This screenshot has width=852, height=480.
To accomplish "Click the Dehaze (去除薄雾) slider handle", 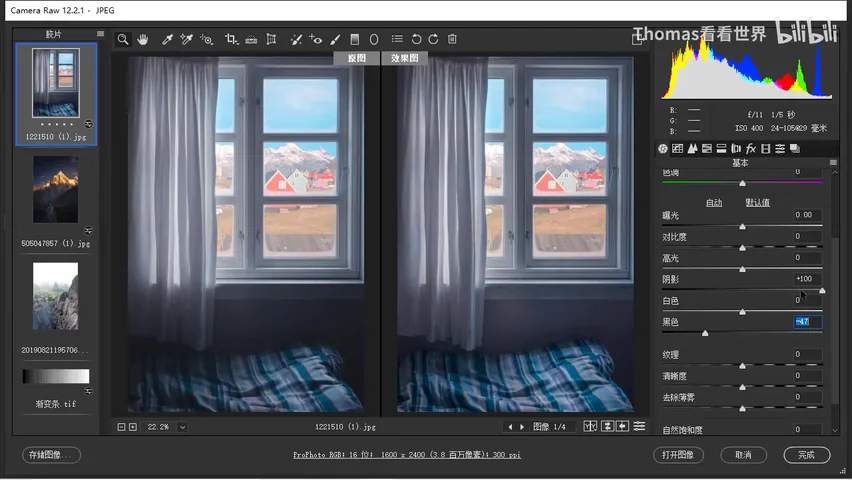I will tap(742, 408).
